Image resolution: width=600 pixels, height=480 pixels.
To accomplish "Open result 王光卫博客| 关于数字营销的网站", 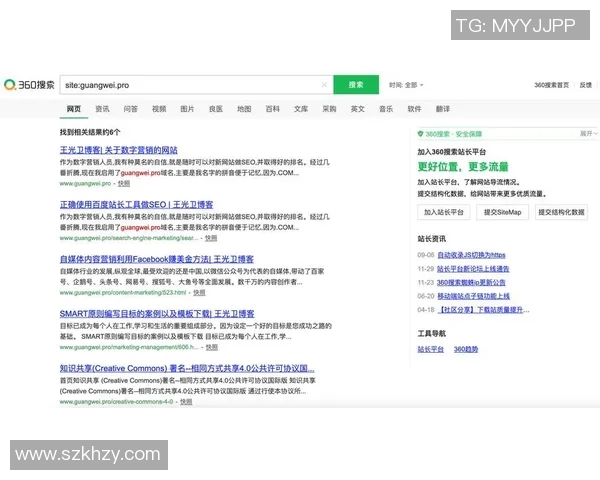I will [x=119, y=150].
